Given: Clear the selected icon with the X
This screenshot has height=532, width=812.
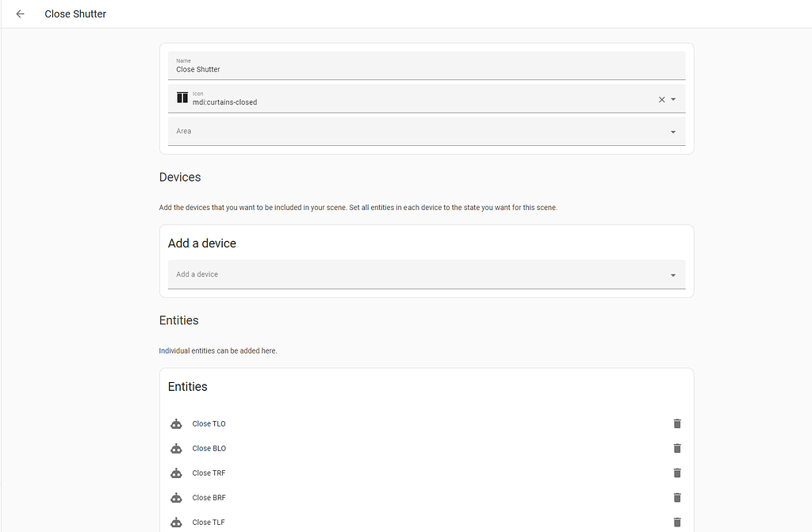Looking at the screenshot, I should 661,99.
